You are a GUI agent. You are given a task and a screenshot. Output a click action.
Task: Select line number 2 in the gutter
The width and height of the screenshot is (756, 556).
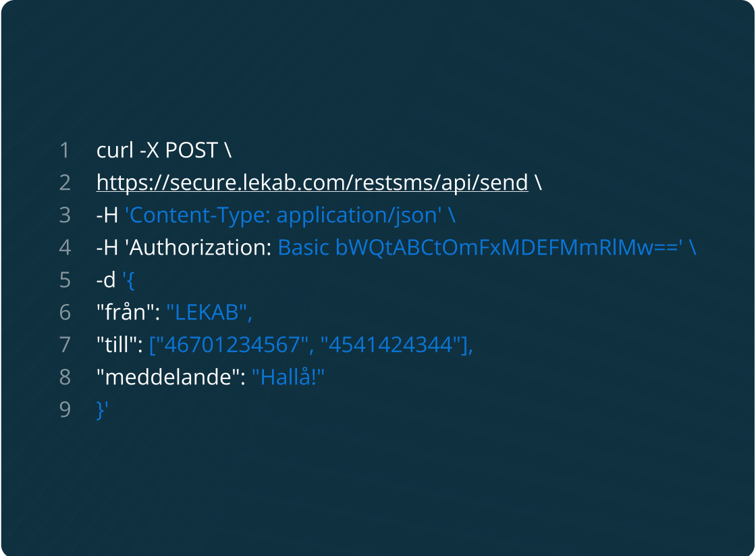(x=65, y=182)
